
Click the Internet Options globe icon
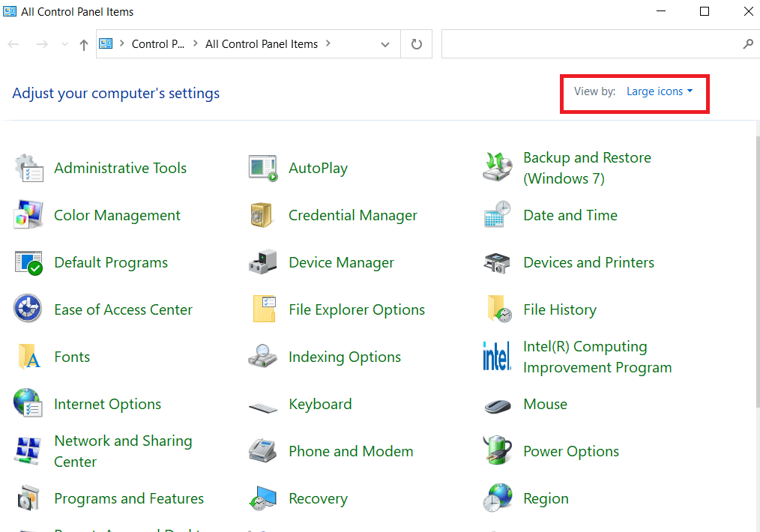coord(28,402)
